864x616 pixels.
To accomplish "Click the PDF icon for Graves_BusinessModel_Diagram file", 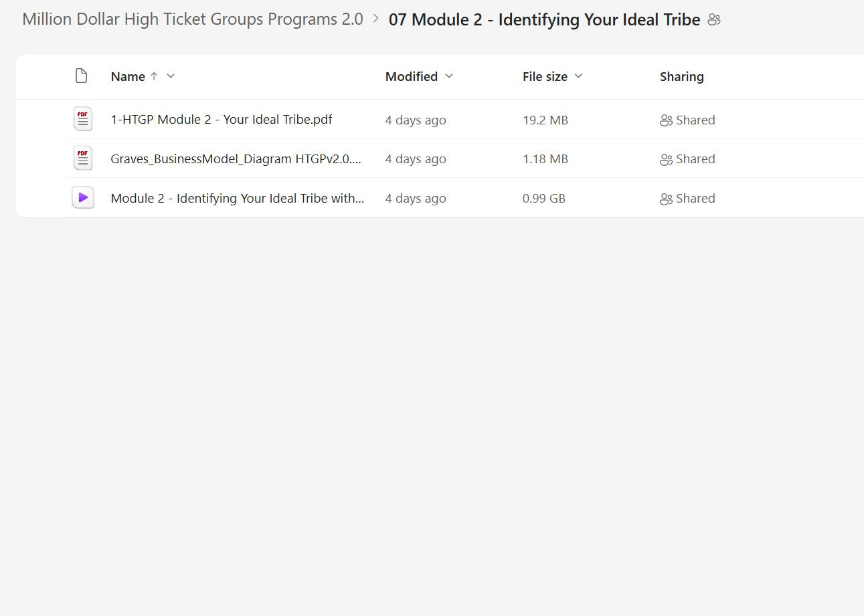I will (x=82, y=159).
